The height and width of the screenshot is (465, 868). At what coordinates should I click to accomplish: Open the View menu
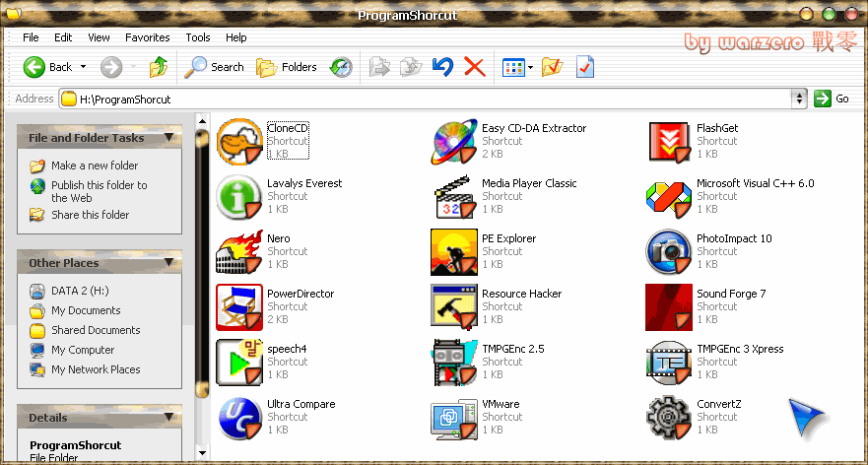(x=99, y=37)
